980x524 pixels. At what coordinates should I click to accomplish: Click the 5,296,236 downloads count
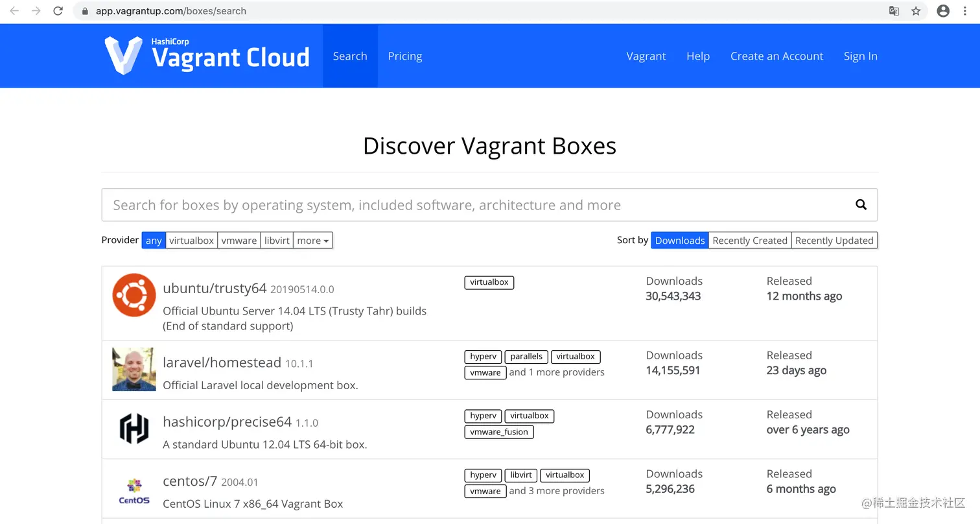click(x=670, y=489)
